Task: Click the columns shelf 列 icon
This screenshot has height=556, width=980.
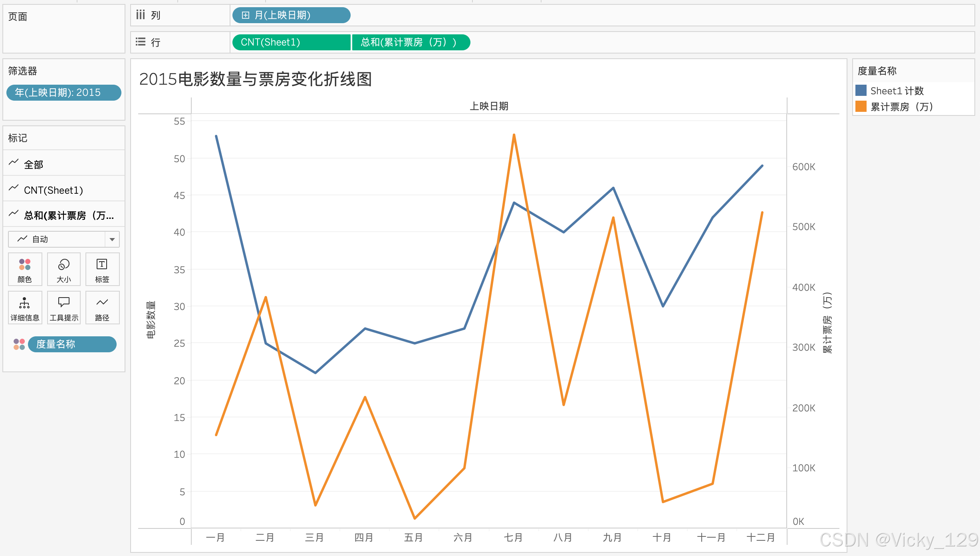Action: (140, 15)
